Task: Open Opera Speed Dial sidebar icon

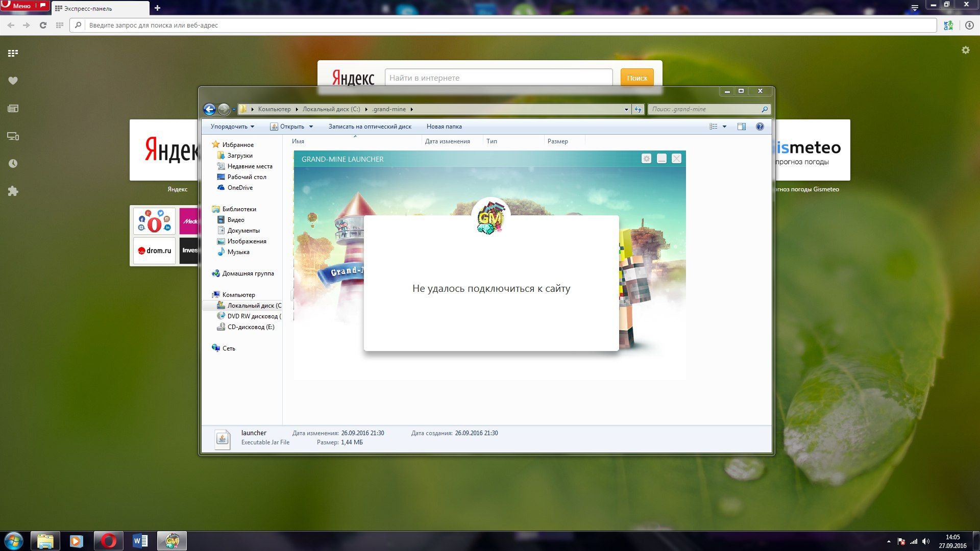Action: point(13,53)
